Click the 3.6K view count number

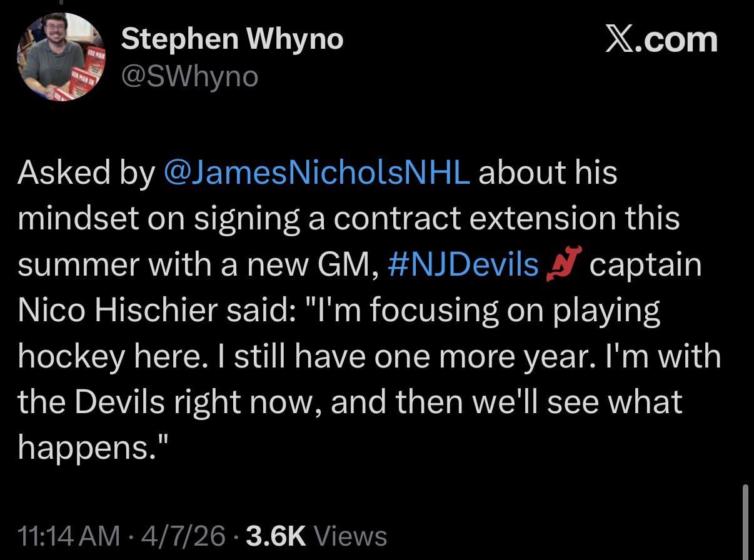point(276,536)
